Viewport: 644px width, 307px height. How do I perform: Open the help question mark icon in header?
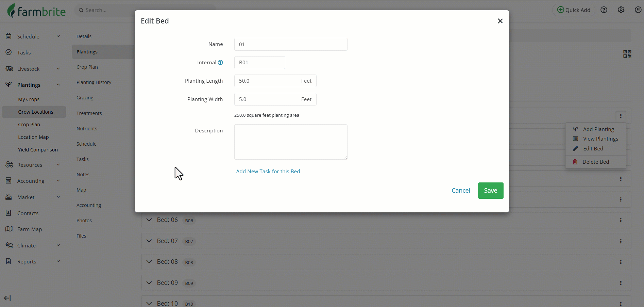[x=604, y=10]
